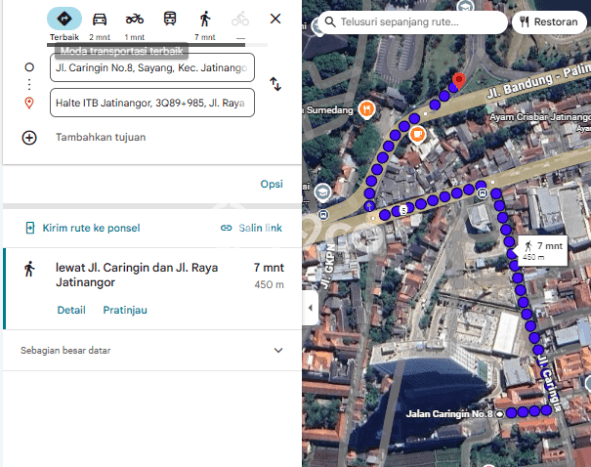Click the Terbaik best-mode icon
Image resolution: width=591 pixels, height=467 pixels.
(x=64, y=18)
